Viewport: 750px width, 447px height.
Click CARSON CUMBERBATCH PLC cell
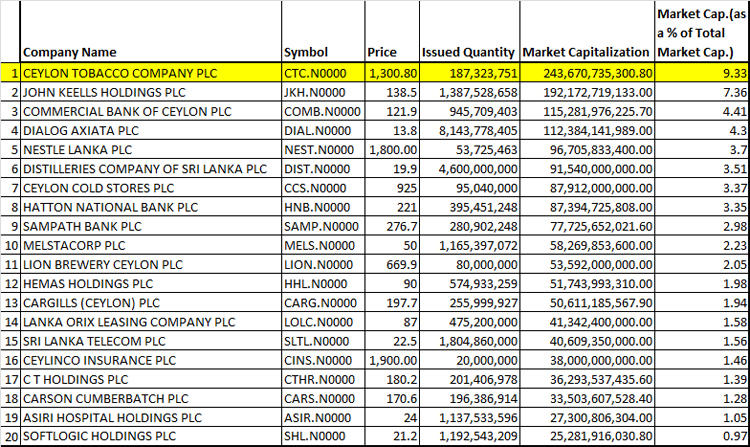151,398
